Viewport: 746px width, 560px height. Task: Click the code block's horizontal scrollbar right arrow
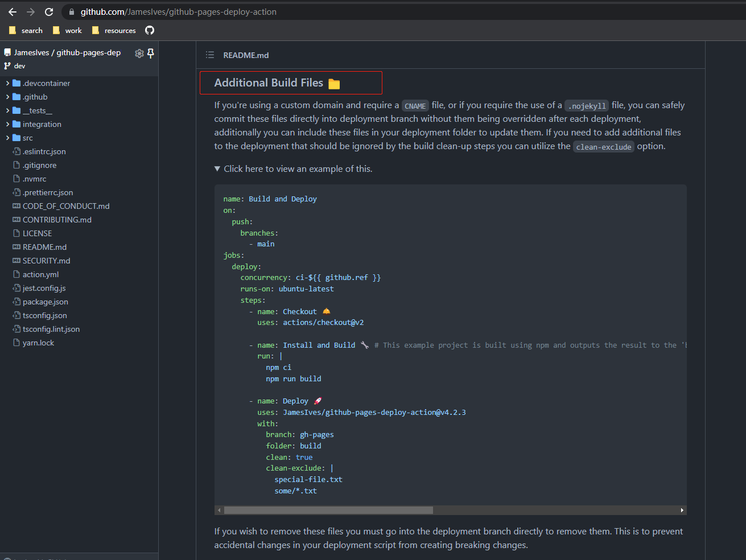click(682, 510)
